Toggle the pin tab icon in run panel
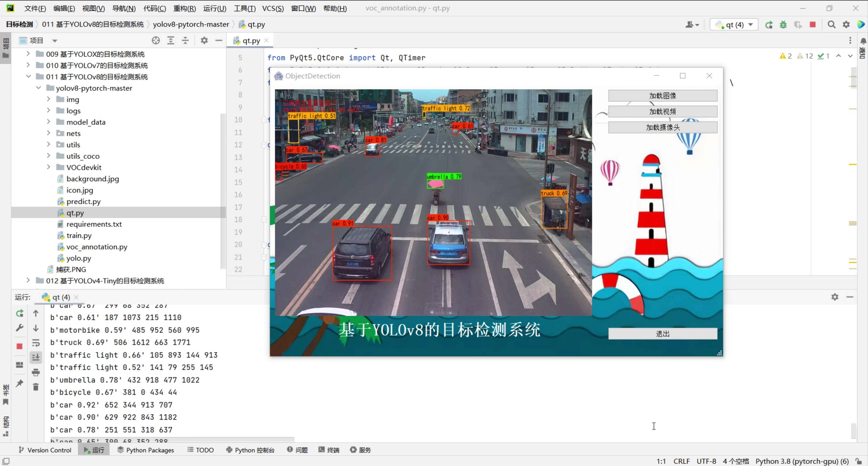The height and width of the screenshot is (466, 868). (x=20, y=383)
